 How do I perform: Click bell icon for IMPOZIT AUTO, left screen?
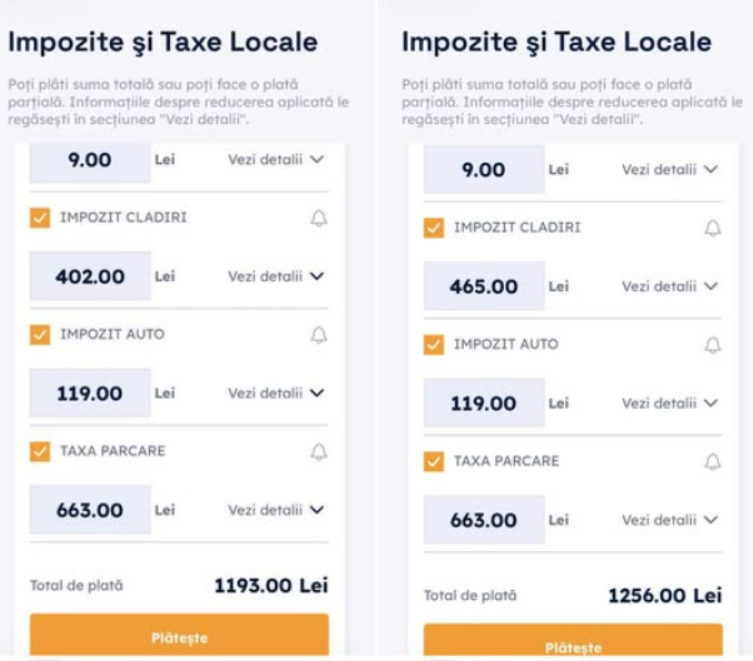click(319, 335)
